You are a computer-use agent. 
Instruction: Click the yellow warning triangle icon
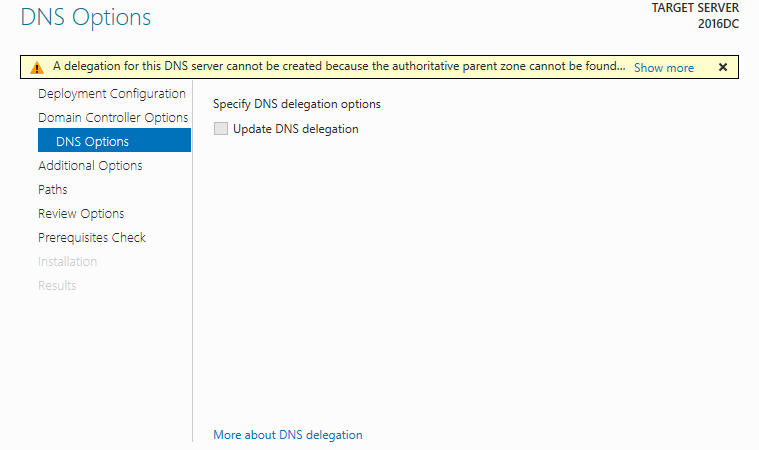[x=37, y=67]
